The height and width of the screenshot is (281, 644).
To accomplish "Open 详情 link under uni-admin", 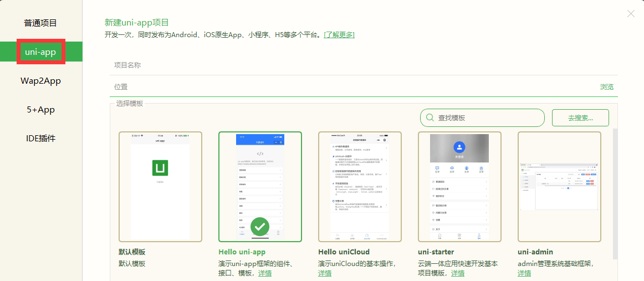I will (524, 273).
